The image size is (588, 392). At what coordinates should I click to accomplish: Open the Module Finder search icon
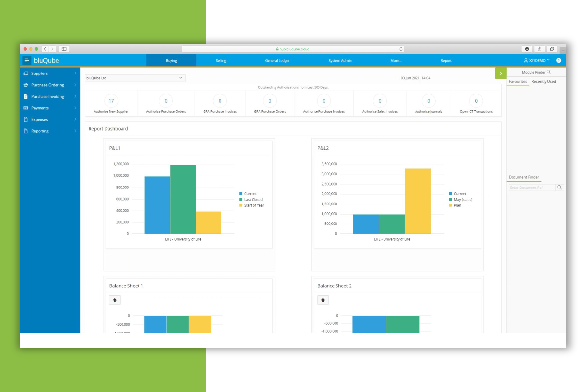549,72
